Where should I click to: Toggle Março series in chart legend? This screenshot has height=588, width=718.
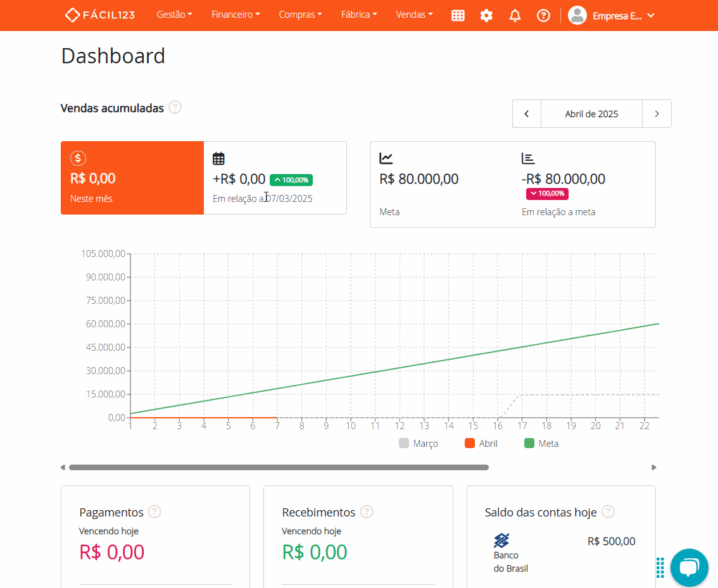click(419, 444)
